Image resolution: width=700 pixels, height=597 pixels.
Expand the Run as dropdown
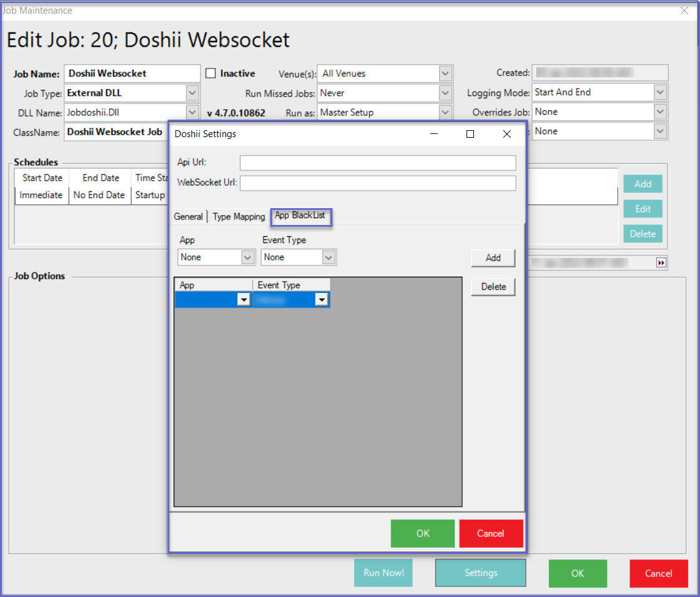coord(445,112)
